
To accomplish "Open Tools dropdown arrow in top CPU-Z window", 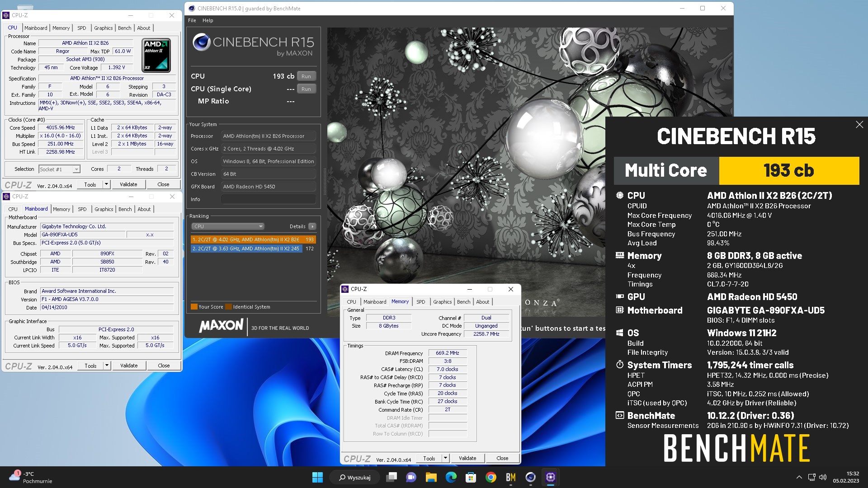I will 106,184.
